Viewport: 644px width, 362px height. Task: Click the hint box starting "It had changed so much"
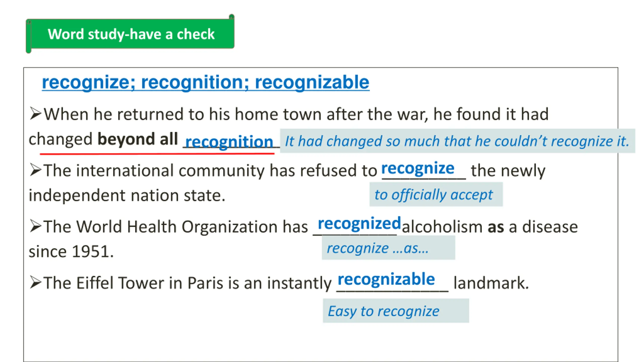click(457, 141)
